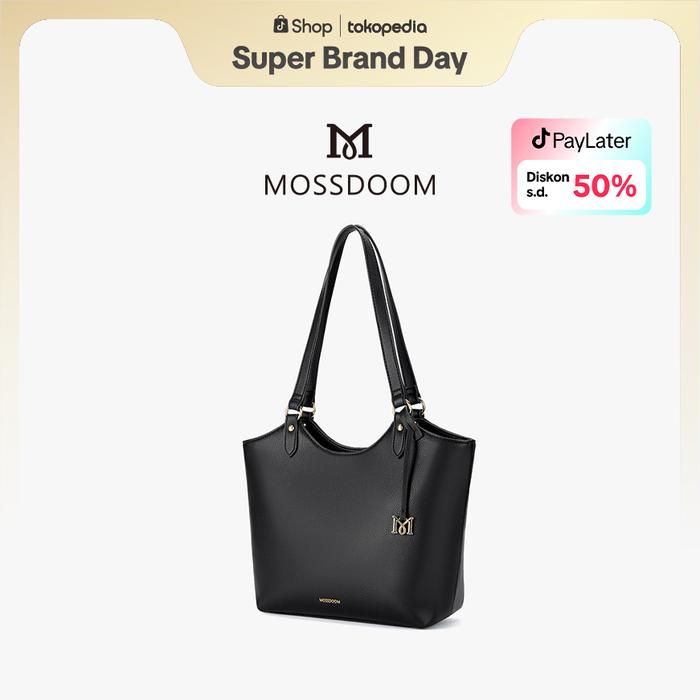Click the MOSSDOOM brand name text
This screenshot has width=700, height=700.
(x=350, y=186)
